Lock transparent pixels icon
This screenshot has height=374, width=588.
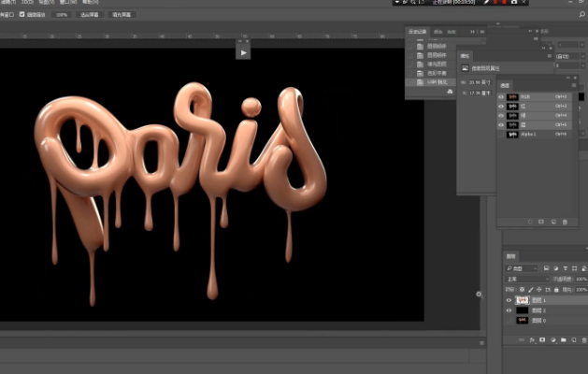522,290
